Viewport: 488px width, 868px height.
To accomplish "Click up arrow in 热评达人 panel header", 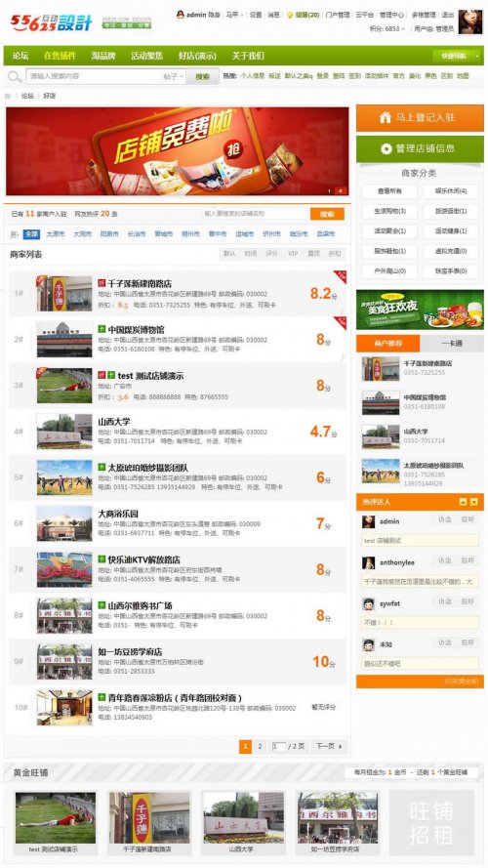I will pyautogui.click(x=463, y=502).
